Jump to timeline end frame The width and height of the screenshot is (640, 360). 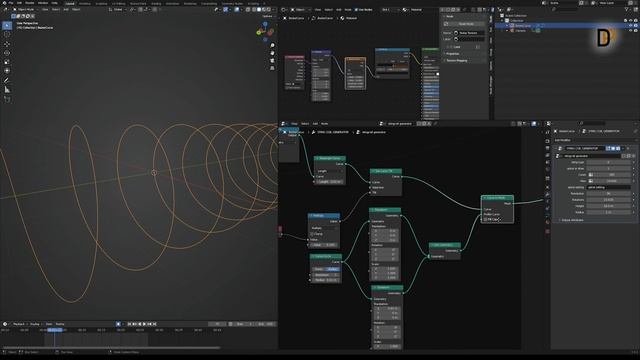pos(155,324)
